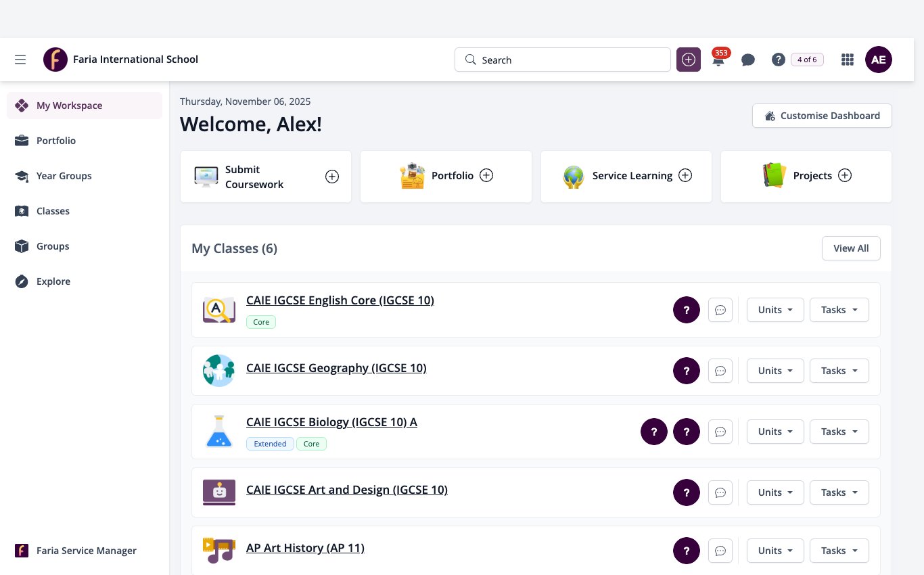This screenshot has width=924, height=575.
Task: Toggle the hamburger sidebar menu
Action: coord(20,60)
